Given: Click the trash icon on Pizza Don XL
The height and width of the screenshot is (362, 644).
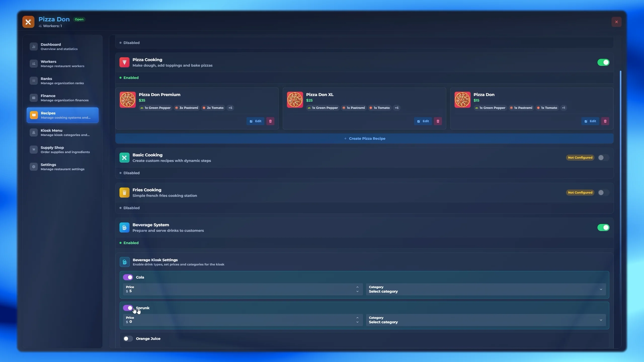Looking at the screenshot, I should coord(438,121).
